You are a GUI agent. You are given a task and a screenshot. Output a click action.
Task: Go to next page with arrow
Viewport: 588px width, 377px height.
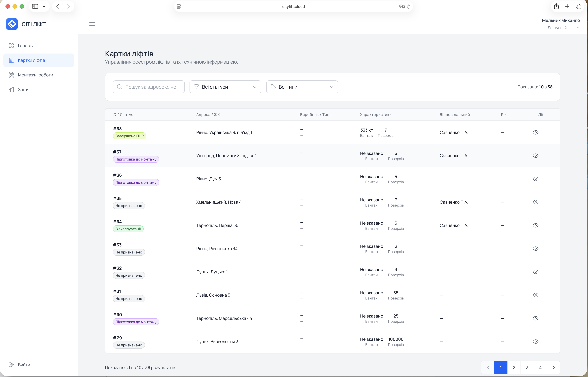pos(553,368)
